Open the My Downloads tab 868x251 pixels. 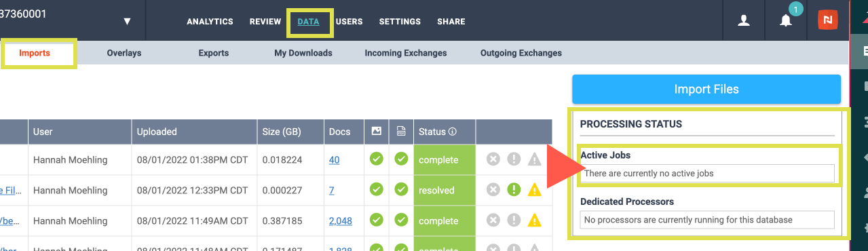click(x=303, y=53)
